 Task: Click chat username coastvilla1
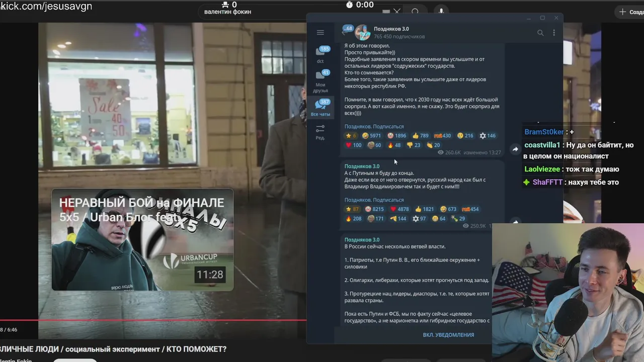[x=542, y=145]
